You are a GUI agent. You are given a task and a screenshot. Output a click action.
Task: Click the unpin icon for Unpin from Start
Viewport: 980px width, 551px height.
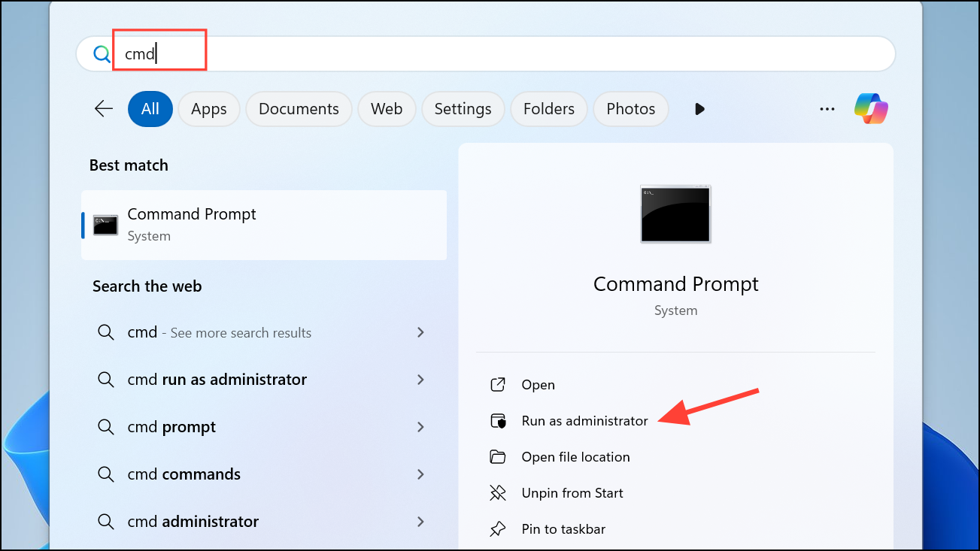click(498, 493)
